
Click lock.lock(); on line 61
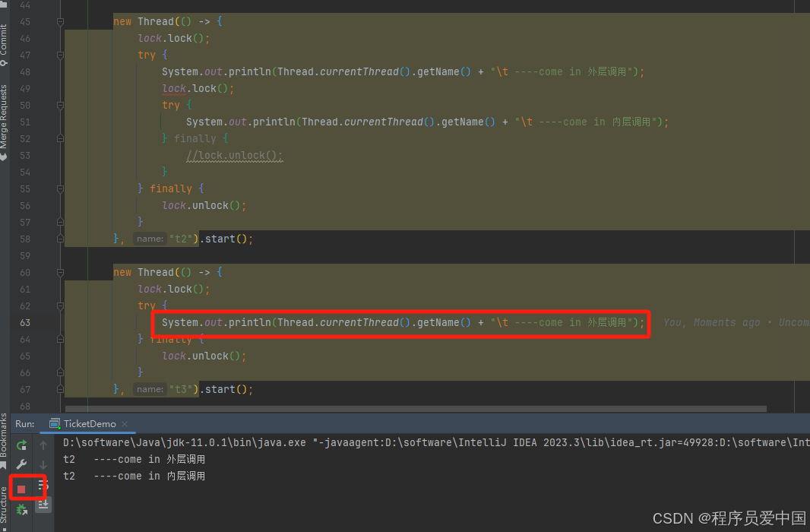coord(173,289)
